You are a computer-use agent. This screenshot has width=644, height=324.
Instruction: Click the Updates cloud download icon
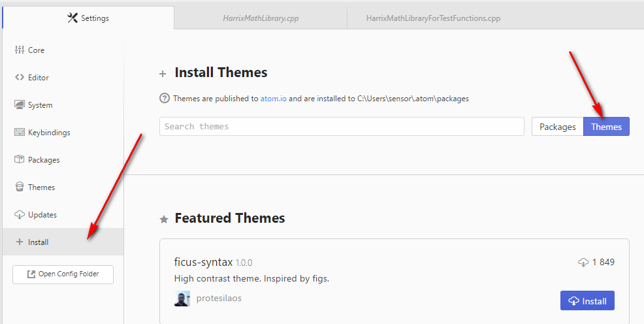(20, 214)
